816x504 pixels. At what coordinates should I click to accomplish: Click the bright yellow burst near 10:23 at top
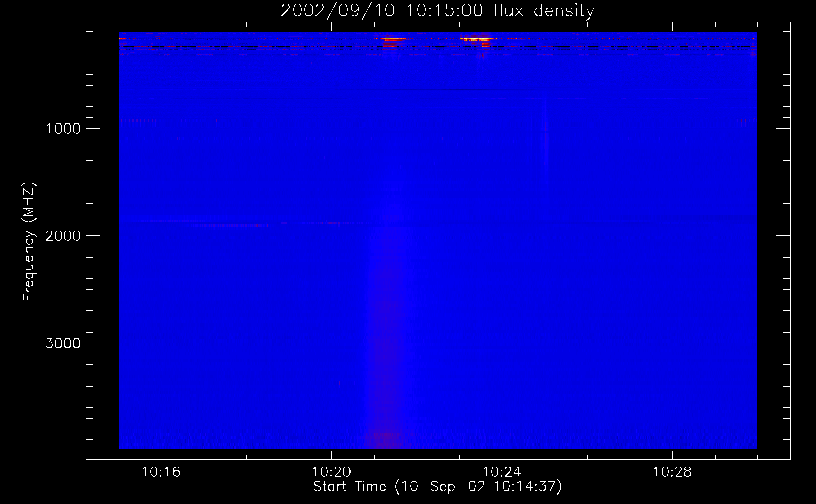[x=478, y=40]
